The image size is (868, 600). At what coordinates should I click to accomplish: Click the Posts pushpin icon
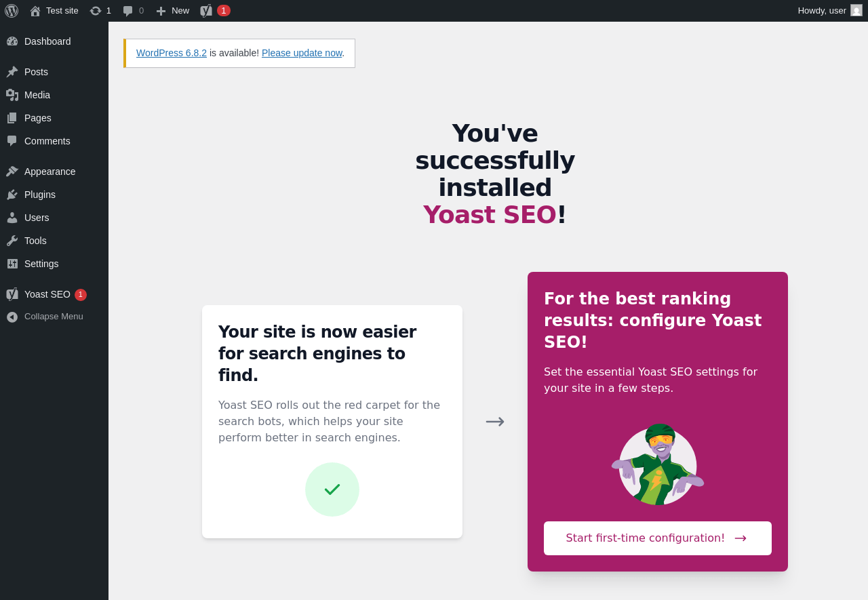(12, 72)
